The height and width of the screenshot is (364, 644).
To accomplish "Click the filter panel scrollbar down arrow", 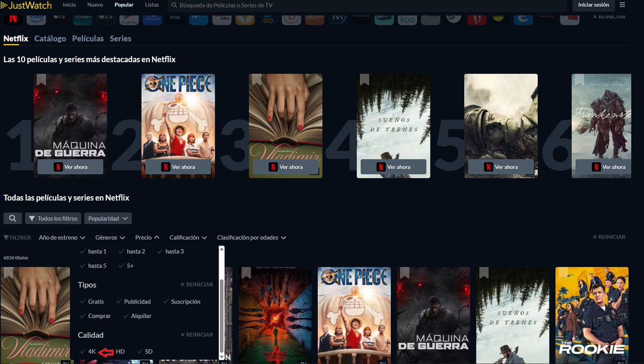I will [x=222, y=356].
